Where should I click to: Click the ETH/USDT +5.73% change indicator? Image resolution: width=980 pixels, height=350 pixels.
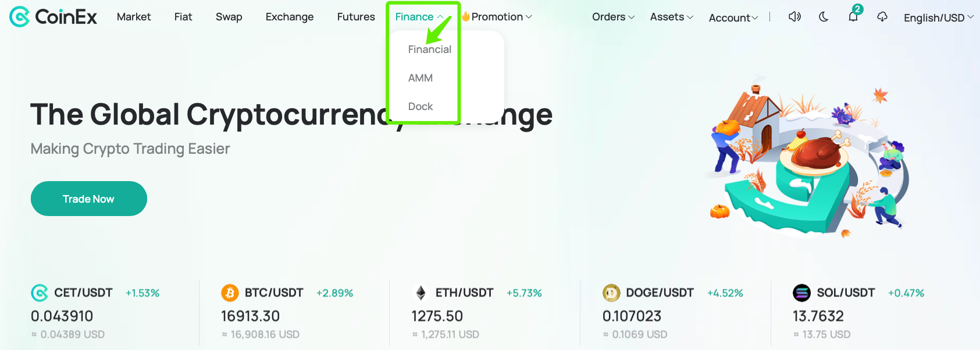pyautogui.click(x=525, y=293)
